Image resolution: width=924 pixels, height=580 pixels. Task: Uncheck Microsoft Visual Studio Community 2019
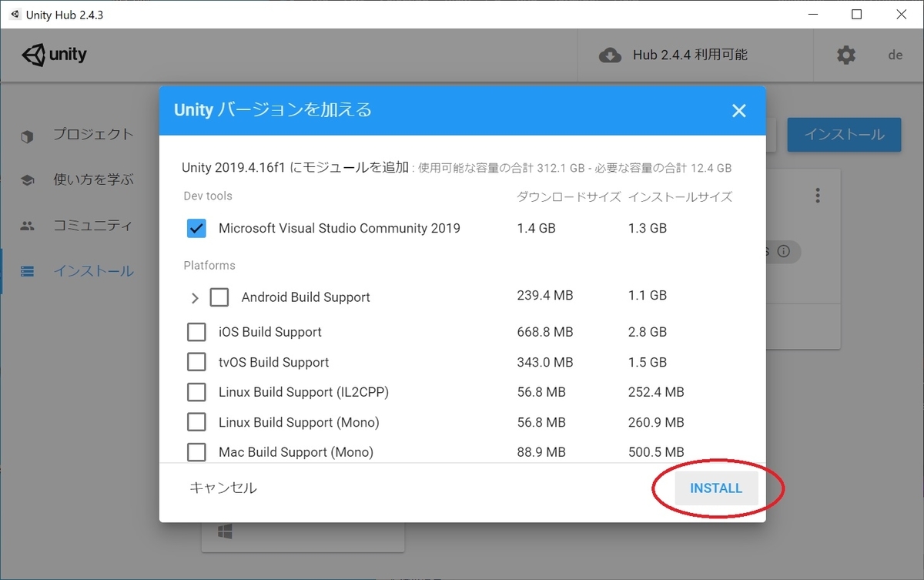196,228
